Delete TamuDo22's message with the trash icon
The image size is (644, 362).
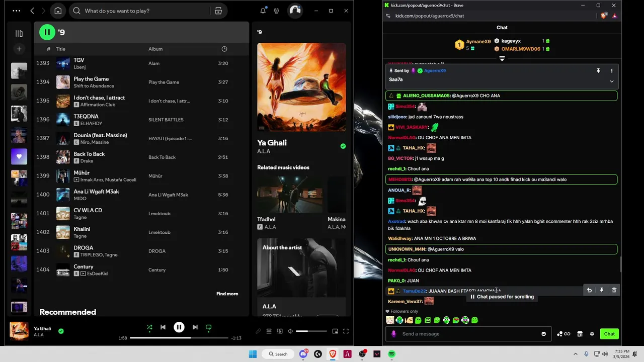click(614, 290)
